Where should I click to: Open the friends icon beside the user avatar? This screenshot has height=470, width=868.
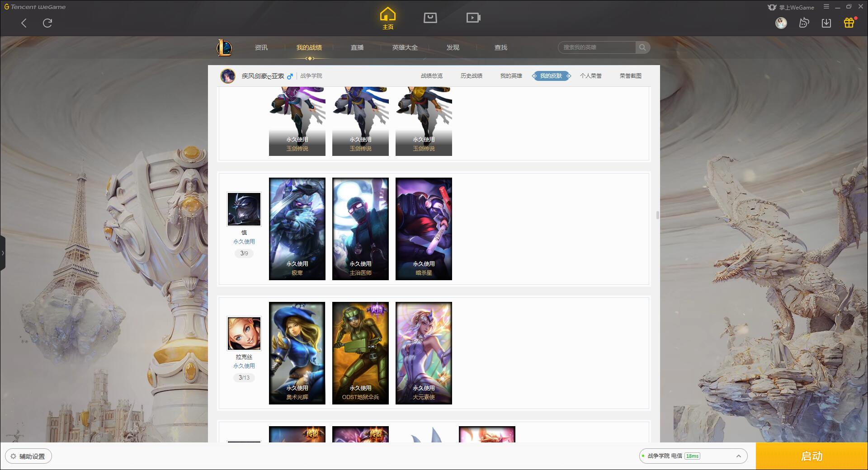coord(804,23)
